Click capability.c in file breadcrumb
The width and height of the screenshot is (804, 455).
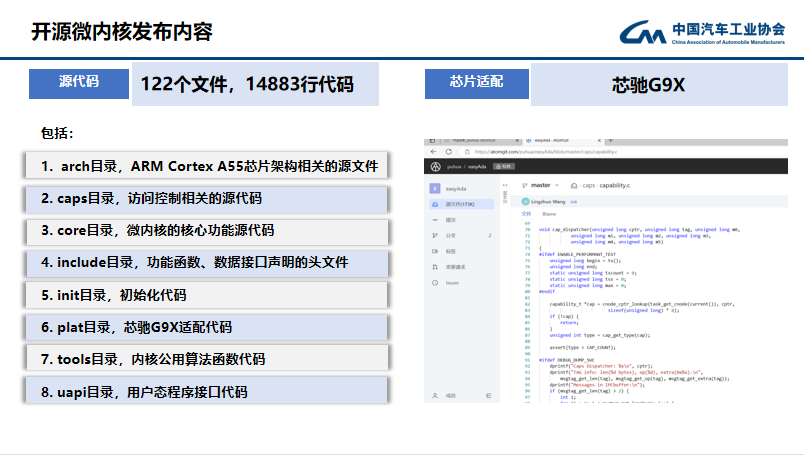[x=615, y=186]
